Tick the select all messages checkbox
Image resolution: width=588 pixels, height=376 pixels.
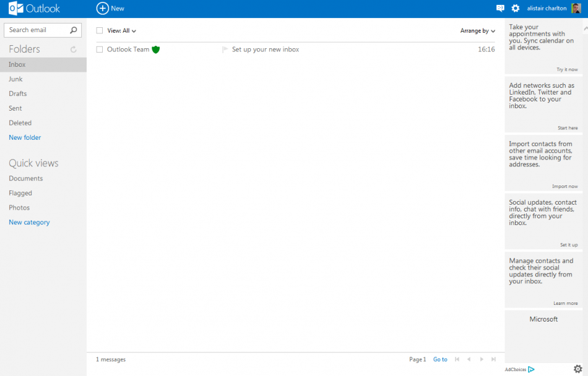[100, 30]
